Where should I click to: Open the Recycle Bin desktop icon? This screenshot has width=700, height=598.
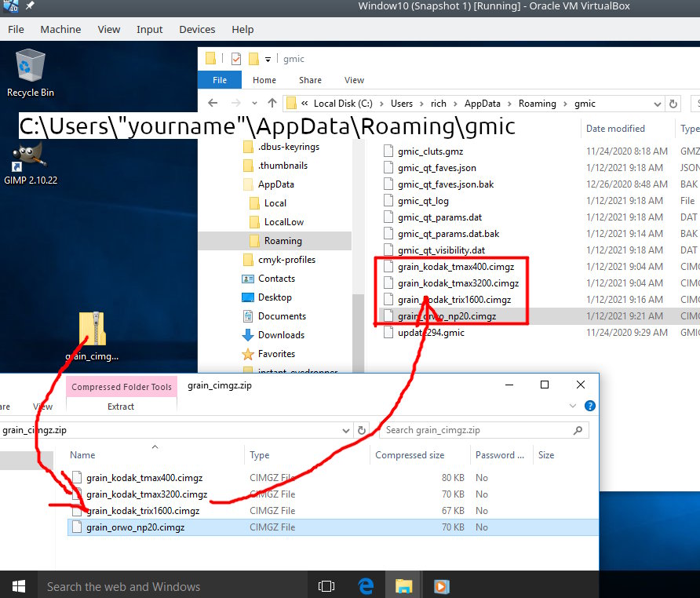[x=31, y=73]
